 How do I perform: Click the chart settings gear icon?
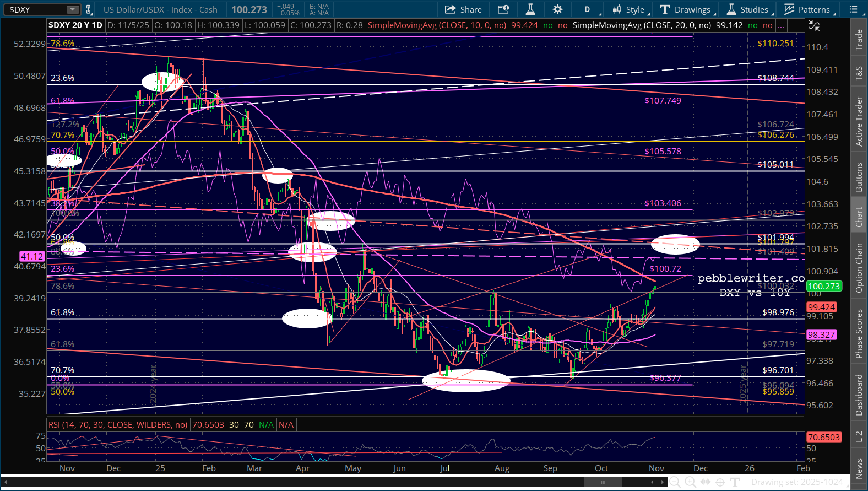pos(557,9)
